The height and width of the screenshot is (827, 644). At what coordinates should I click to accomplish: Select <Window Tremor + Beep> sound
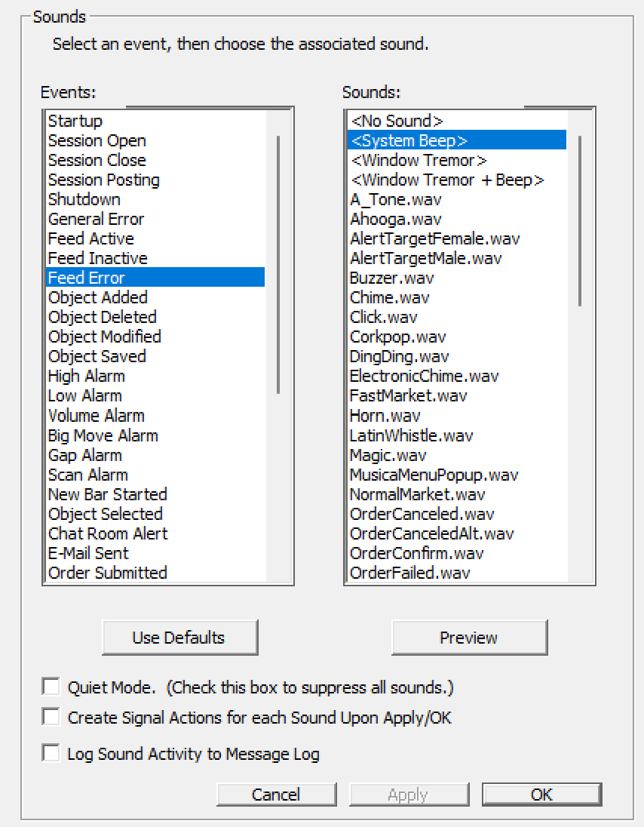(x=457, y=180)
